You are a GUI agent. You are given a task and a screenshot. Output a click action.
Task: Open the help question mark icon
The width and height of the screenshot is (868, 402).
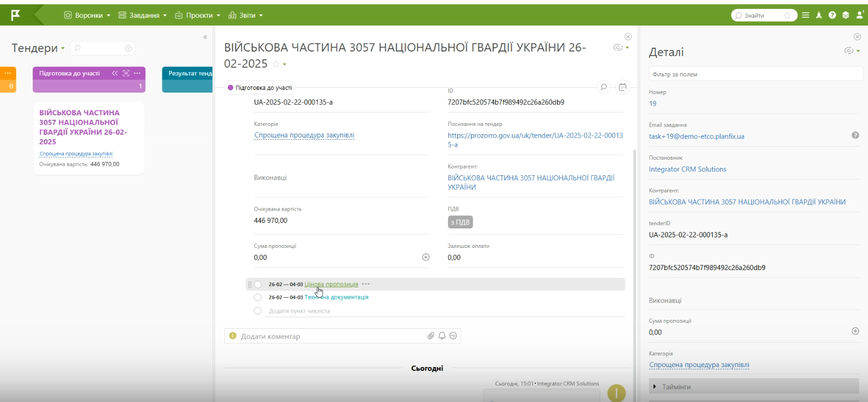point(832,16)
